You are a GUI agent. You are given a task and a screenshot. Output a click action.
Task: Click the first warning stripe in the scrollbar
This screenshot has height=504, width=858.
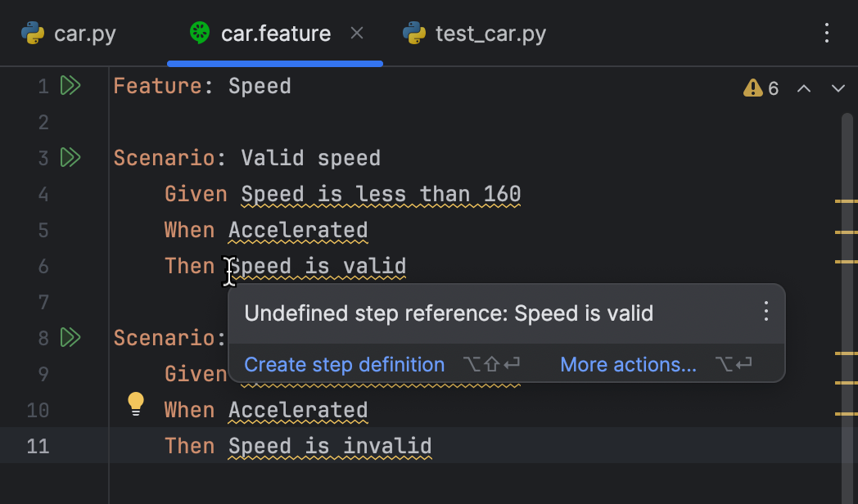846,200
